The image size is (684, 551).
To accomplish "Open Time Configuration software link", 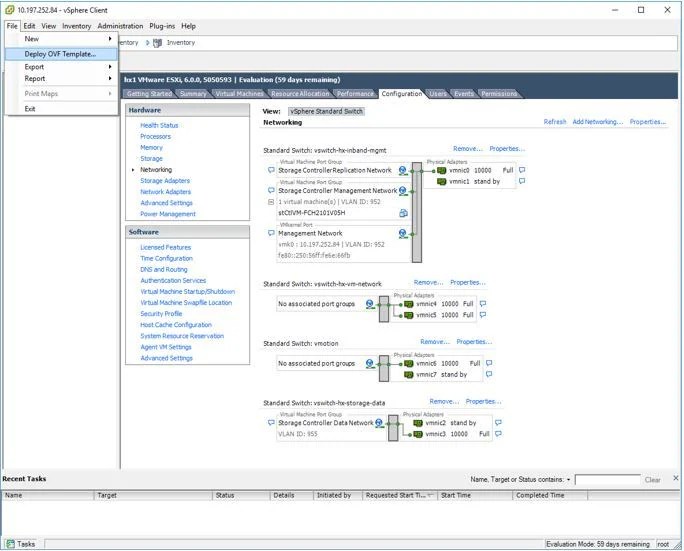I will pos(166,259).
